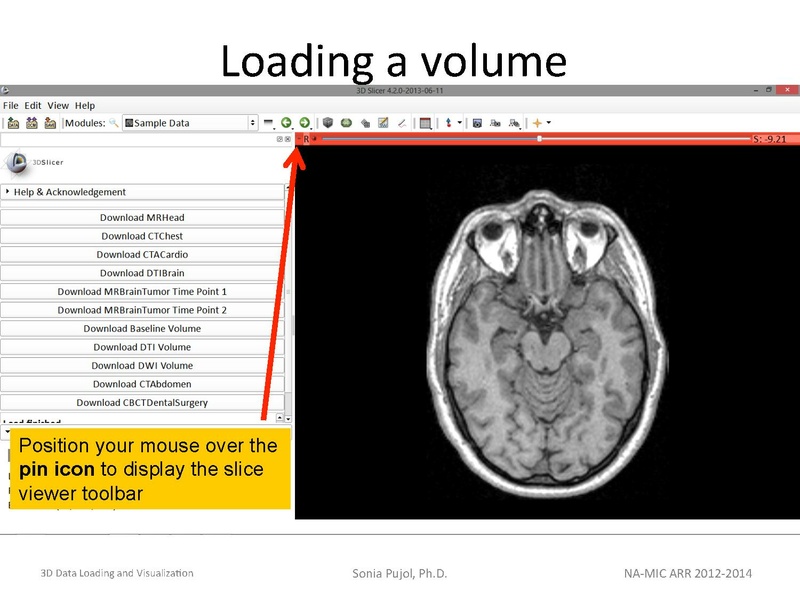The image size is (800, 600).
Task: Restore down the 3D Slicer window
Action: pyautogui.click(x=768, y=90)
